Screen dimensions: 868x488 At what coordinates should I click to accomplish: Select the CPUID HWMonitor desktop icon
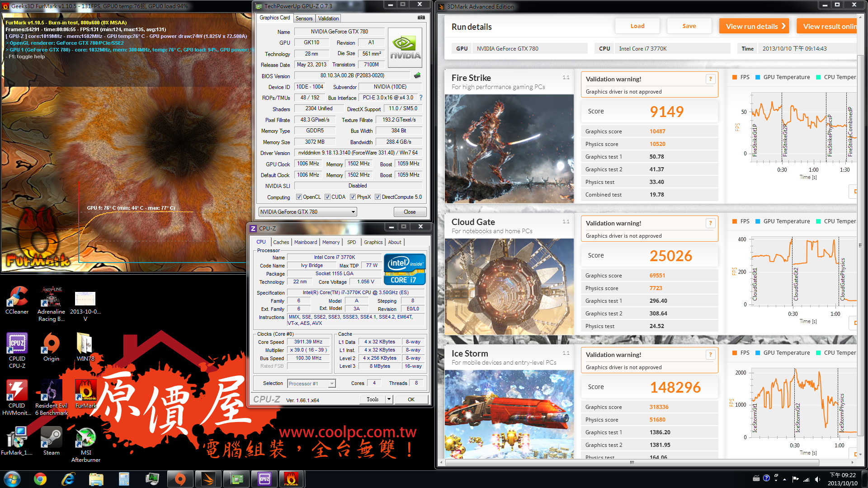(17, 398)
